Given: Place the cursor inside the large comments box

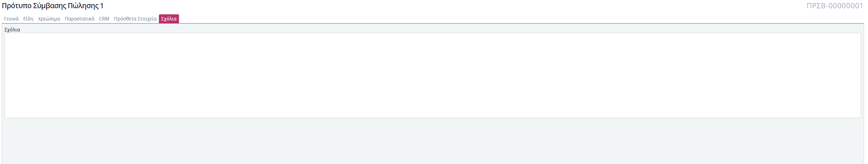Looking at the screenshot, I should 432,75.
